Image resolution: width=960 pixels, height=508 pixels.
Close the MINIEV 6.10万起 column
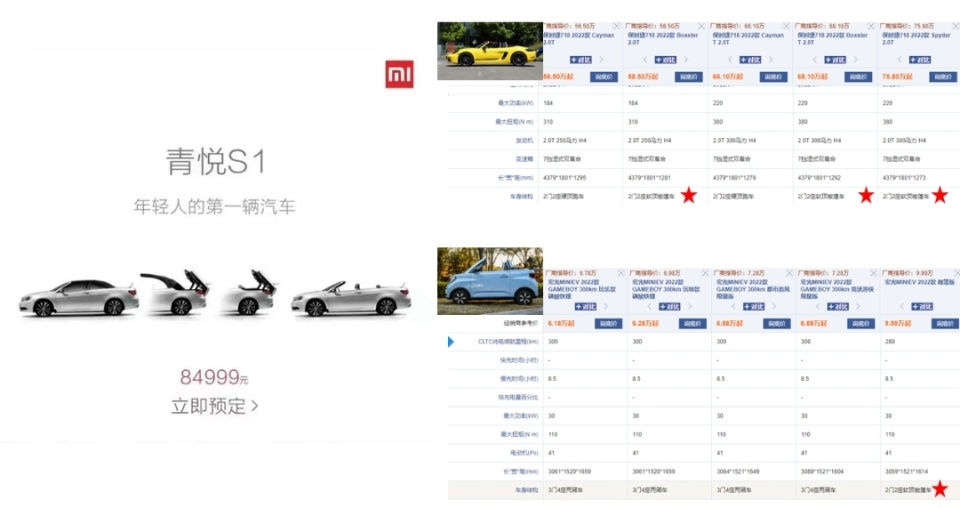[x=621, y=273]
